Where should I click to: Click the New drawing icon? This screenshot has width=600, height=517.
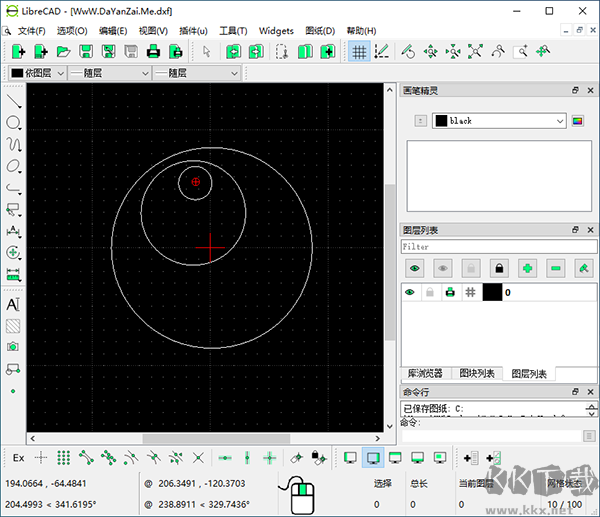[18, 51]
